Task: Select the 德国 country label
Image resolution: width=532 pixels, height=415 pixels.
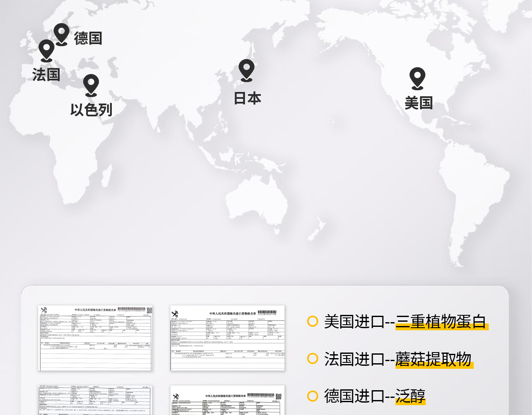Action: [88, 39]
